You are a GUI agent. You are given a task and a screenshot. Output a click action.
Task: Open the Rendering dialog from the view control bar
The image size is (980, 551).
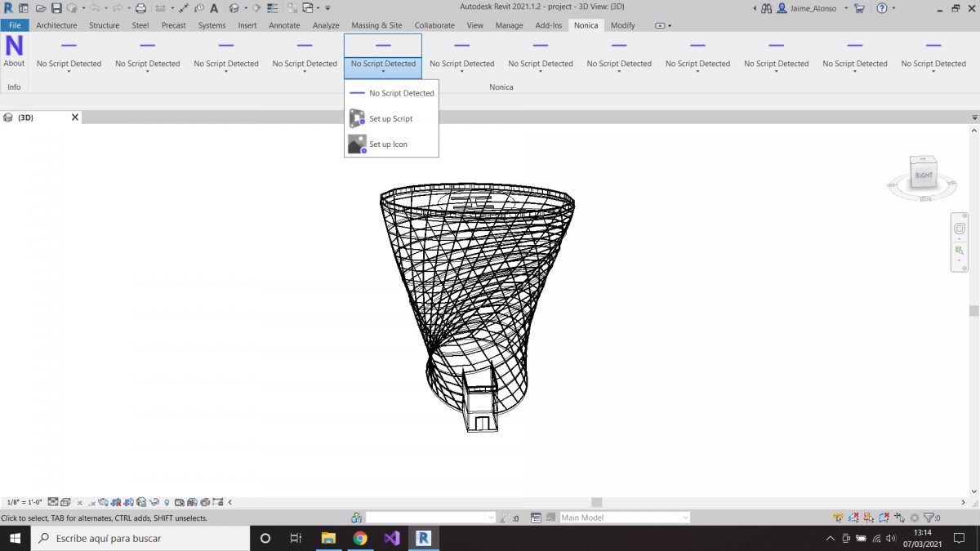pos(105,502)
